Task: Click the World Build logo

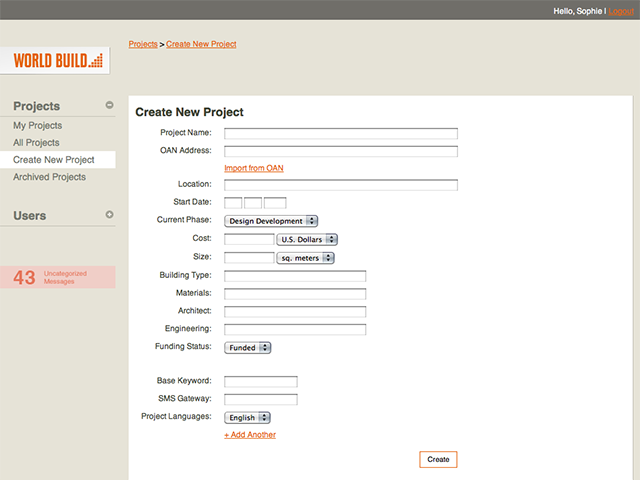Action: (55, 60)
